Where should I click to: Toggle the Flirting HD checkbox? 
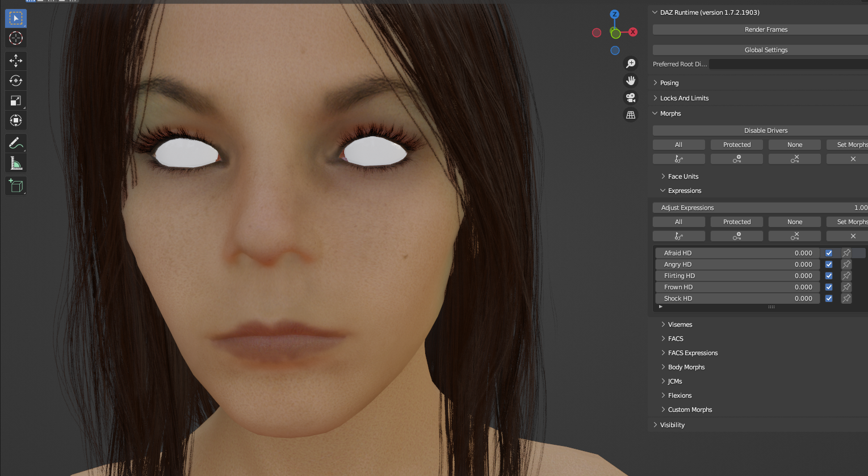tap(829, 276)
